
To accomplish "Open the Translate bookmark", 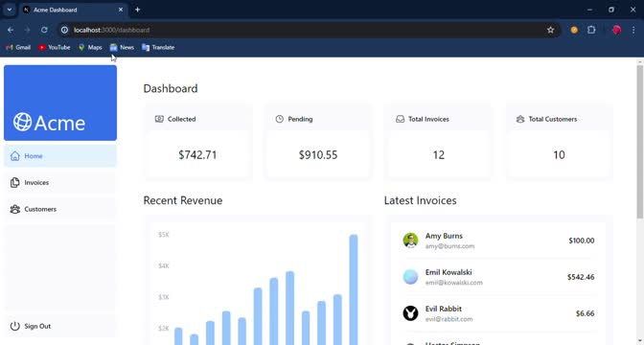I will (158, 48).
